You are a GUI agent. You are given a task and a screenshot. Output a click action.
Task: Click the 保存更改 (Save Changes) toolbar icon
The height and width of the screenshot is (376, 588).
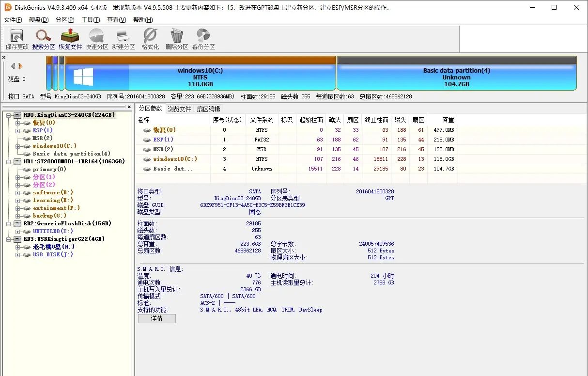tap(17, 39)
